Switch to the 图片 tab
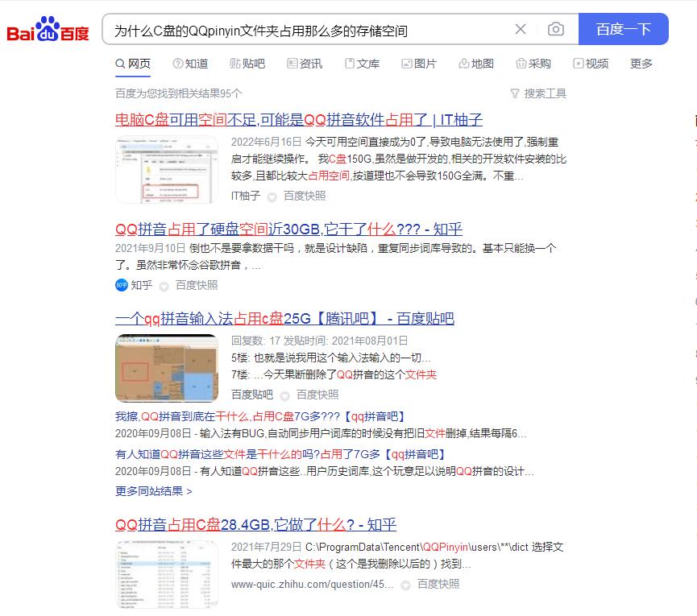The height and width of the screenshot is (616, 697). click(422, 64)
